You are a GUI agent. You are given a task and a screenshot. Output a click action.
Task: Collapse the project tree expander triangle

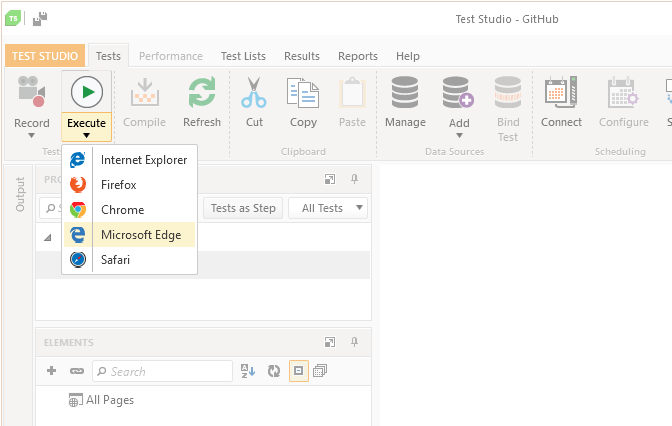(48, 237)
